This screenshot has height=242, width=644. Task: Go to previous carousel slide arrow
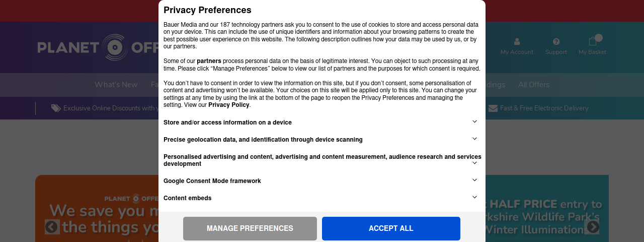[52, 227]
